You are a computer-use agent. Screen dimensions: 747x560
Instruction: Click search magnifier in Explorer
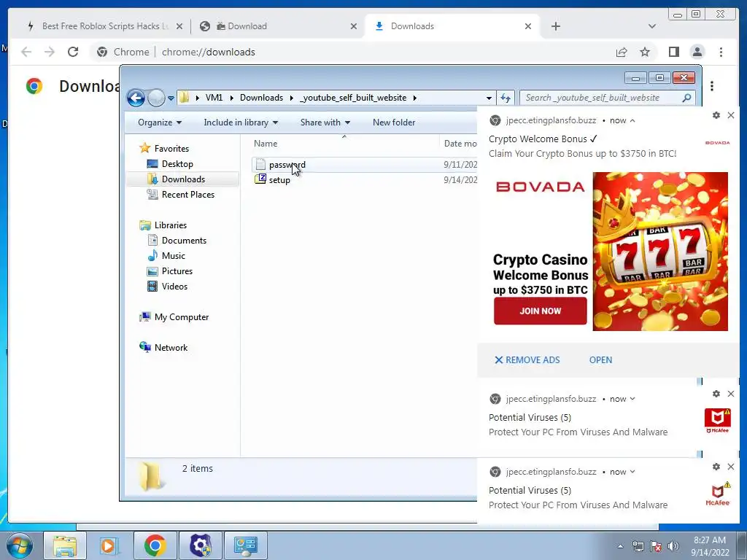pos(686,98)
